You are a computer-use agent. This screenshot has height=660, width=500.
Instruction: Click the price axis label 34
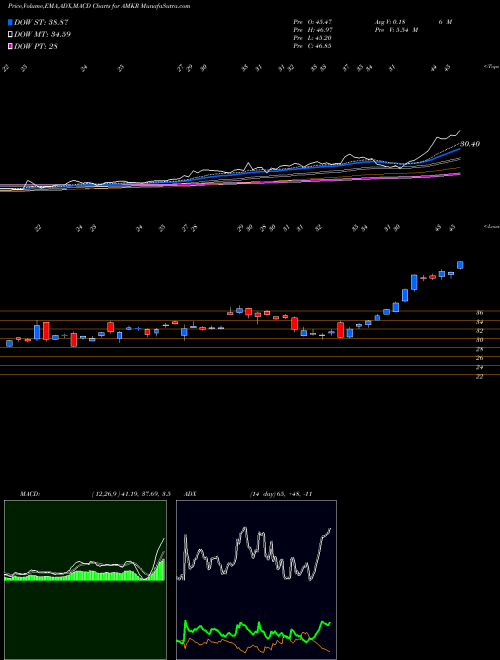(x=479, y=322)
